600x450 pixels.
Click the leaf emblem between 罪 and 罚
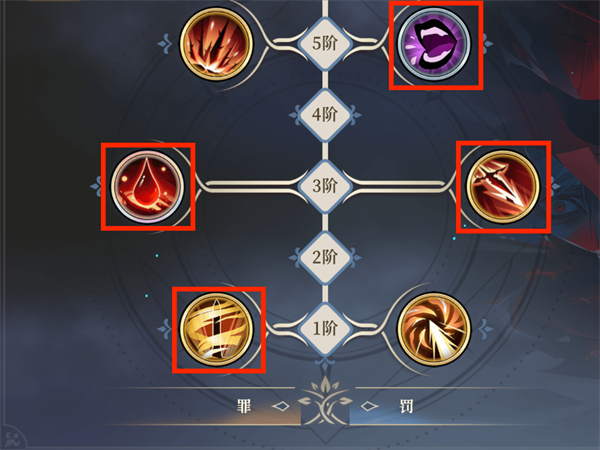pyautogui.click(x=325, y=402)
